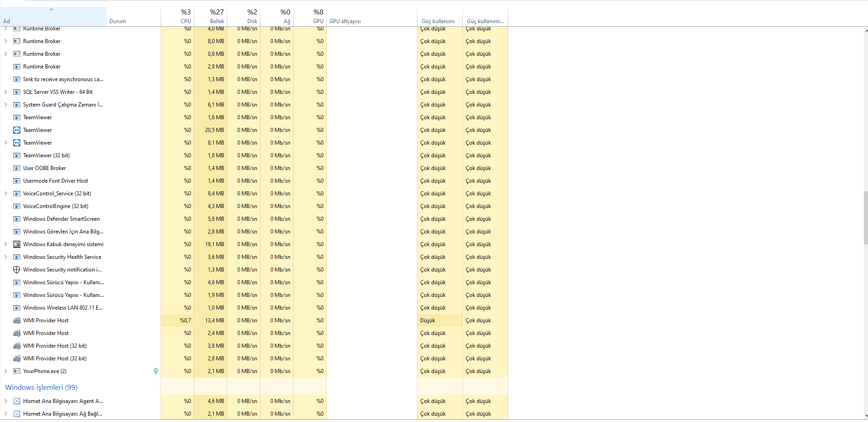Expand the Runtime Broker row using 8,0 MB

click(x=5, y=41)
